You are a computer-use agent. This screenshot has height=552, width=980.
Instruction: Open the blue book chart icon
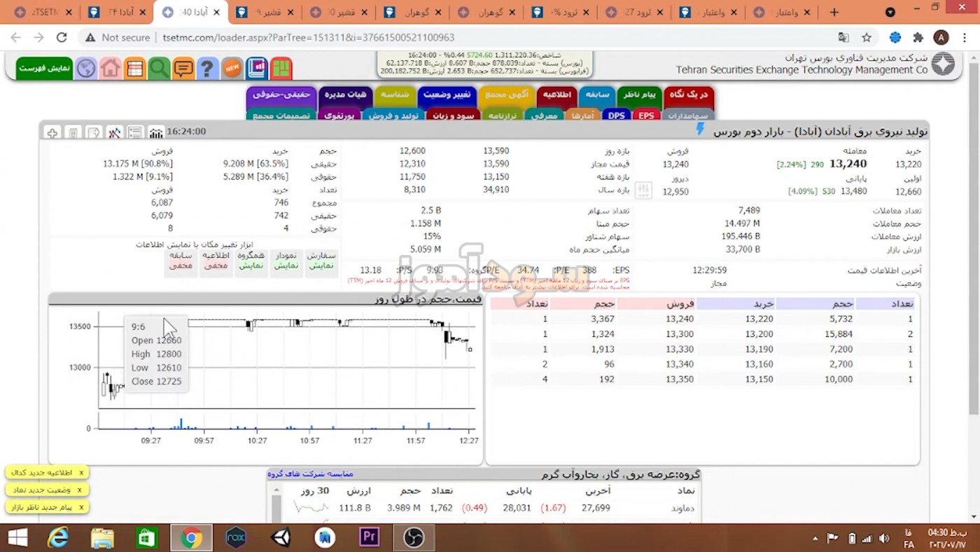[257, 68]
